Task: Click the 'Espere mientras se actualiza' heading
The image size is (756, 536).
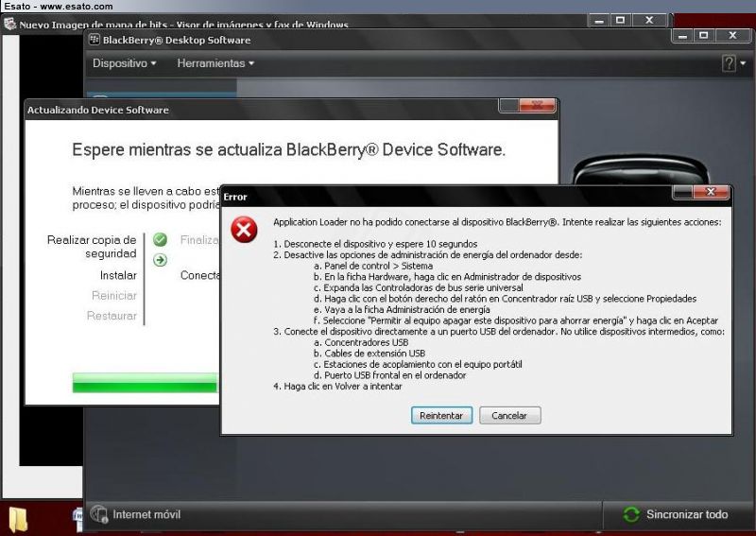Action: pos(289,149)
